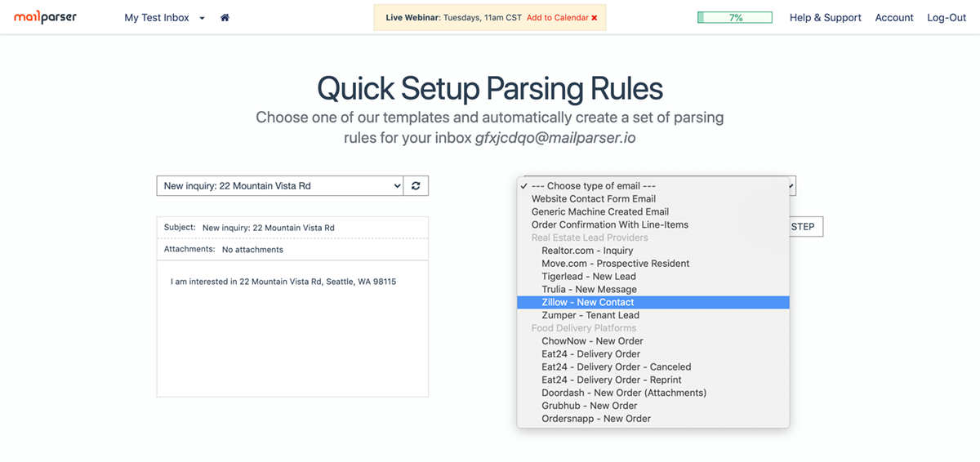This screenshot has width=980, height=462.
Task: Click 'No attachments' text
Action: tap(252, 250)
